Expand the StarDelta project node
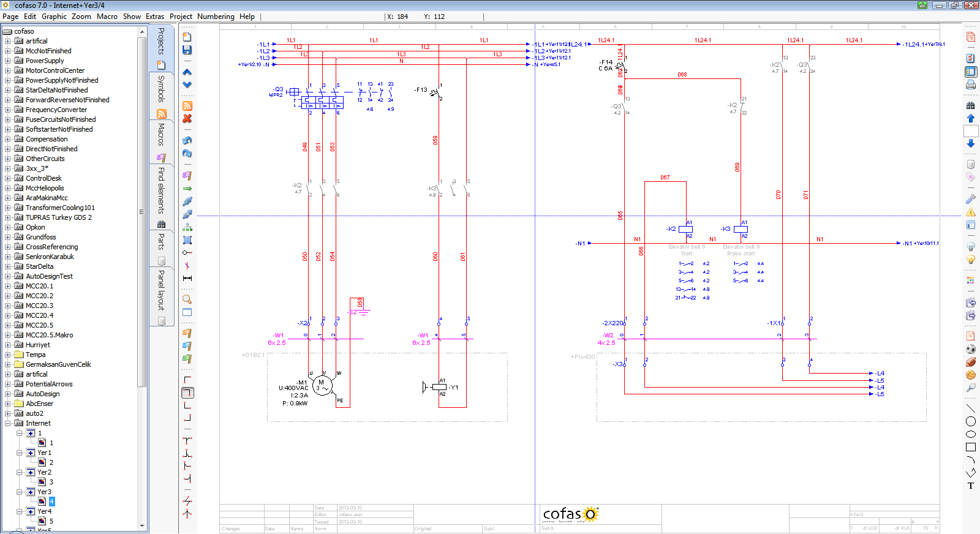 click(8, 266)
